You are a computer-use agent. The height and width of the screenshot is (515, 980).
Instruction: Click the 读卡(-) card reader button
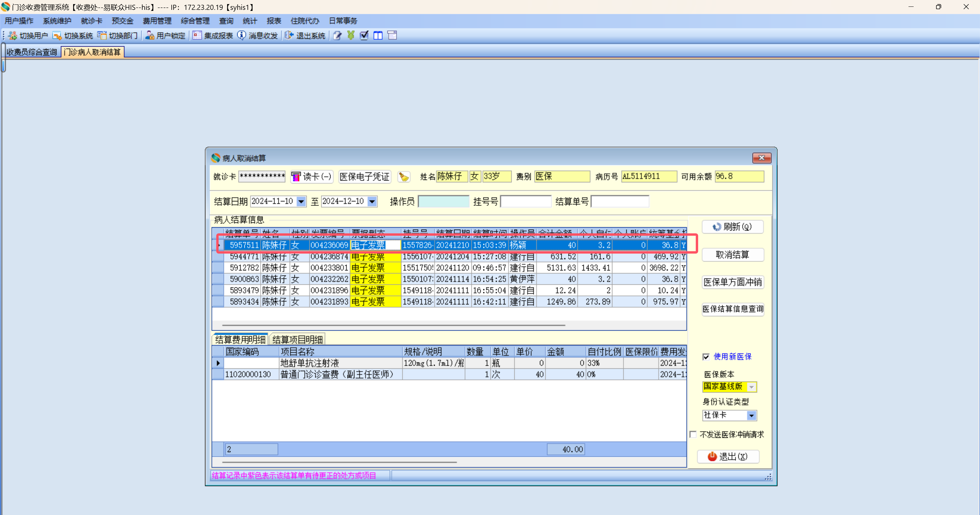[x=312, y=177]
